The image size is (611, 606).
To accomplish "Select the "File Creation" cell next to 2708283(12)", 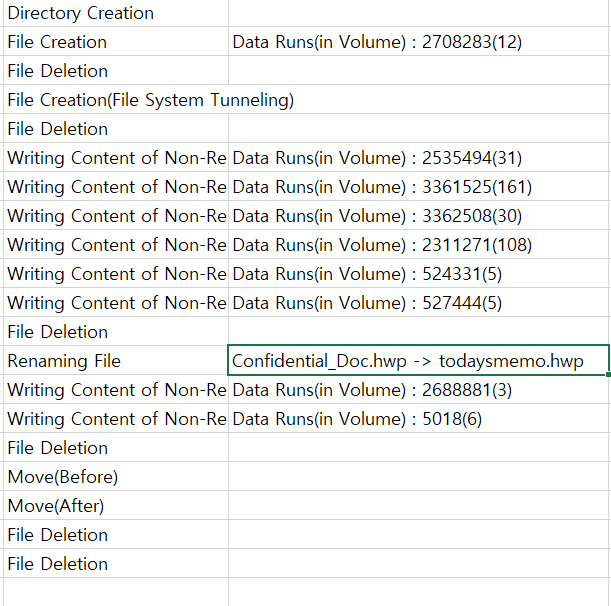I will click(x=116, y=41).
